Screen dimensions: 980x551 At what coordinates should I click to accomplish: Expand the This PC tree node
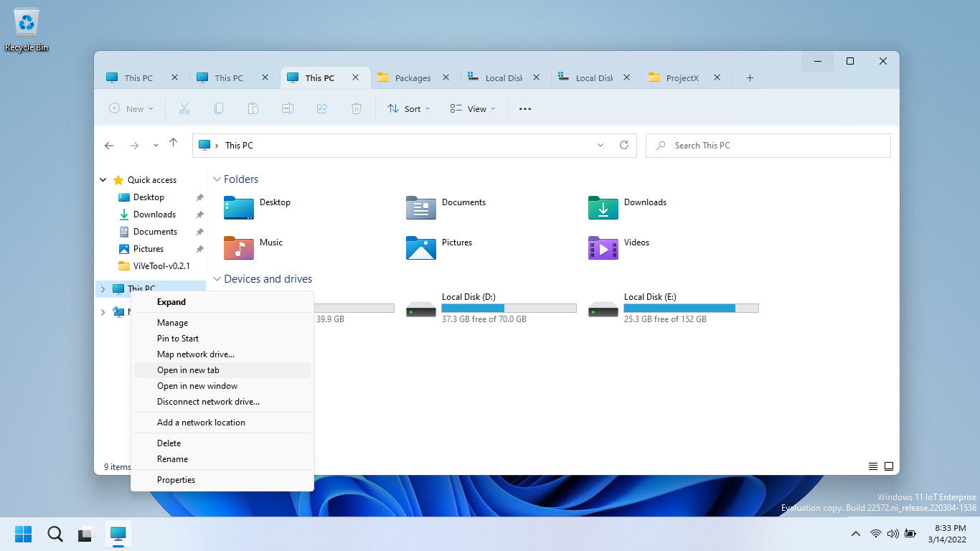tap(103, 289)
